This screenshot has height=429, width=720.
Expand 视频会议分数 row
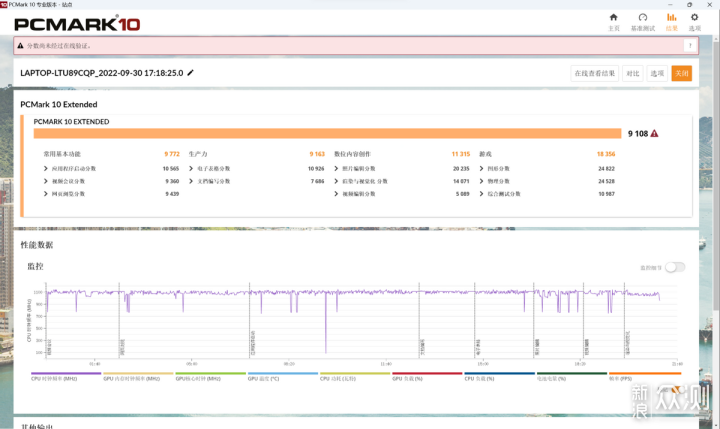(45, 181)
